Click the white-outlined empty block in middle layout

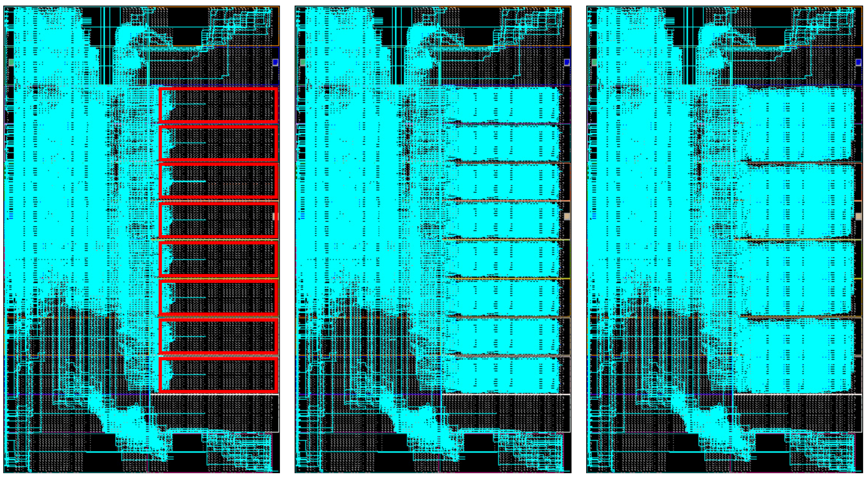506,413
